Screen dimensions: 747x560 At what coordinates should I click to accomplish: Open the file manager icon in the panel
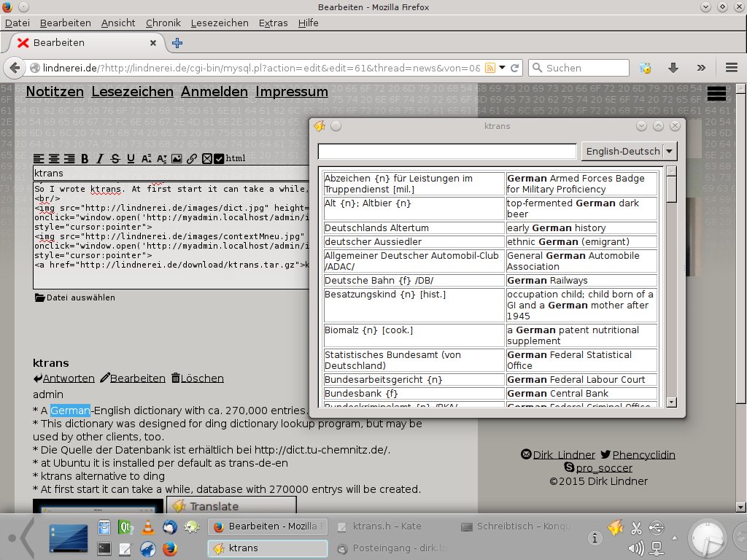(104, 527)
